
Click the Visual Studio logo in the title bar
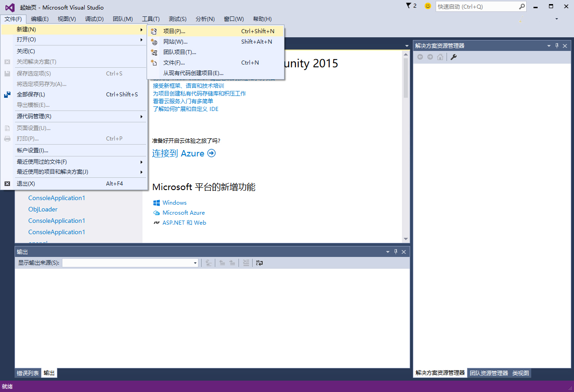click(x=10, y=7)
